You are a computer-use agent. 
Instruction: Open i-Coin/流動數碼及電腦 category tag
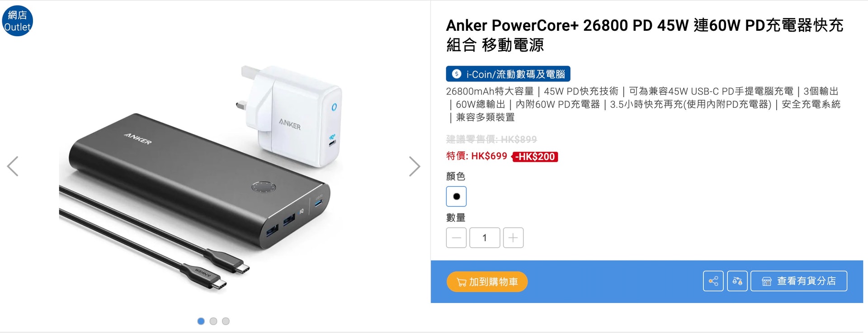point(508,74)
